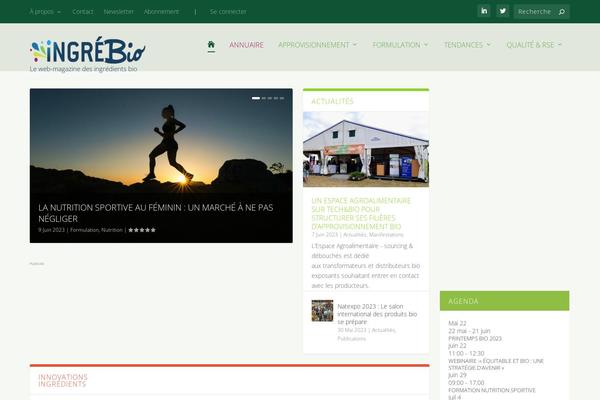Image resolution: width=600 pixels, height=400 pixels.
Task: Expand the Qualité & RSE menu
Action: click(534, 45)
